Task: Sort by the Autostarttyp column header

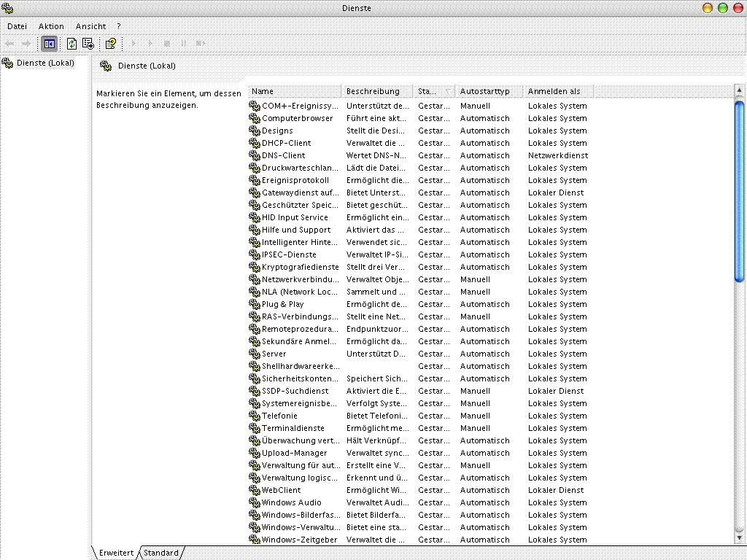Action: pos(489,91)
